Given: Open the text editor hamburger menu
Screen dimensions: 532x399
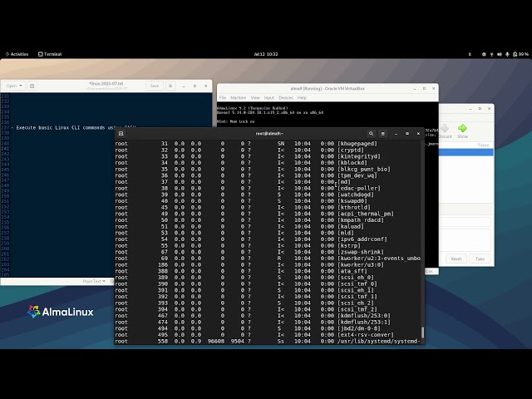Looking at the screenshot, I should pyautogui.click(x=170, y=86).
